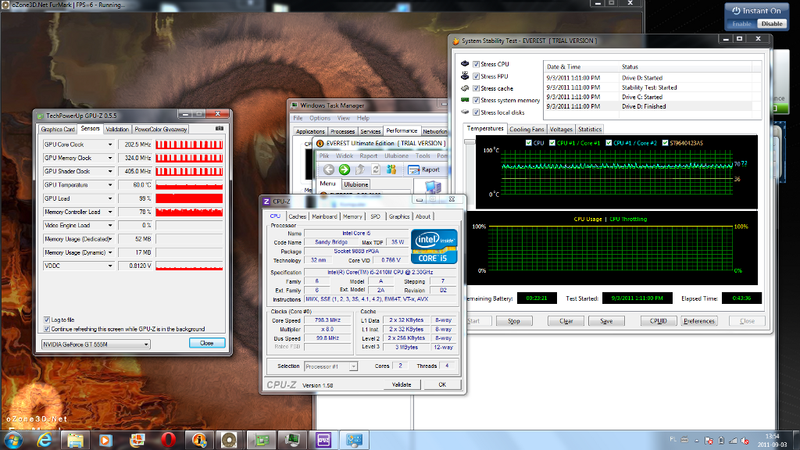Click Validate in CPU-Z

402,385
